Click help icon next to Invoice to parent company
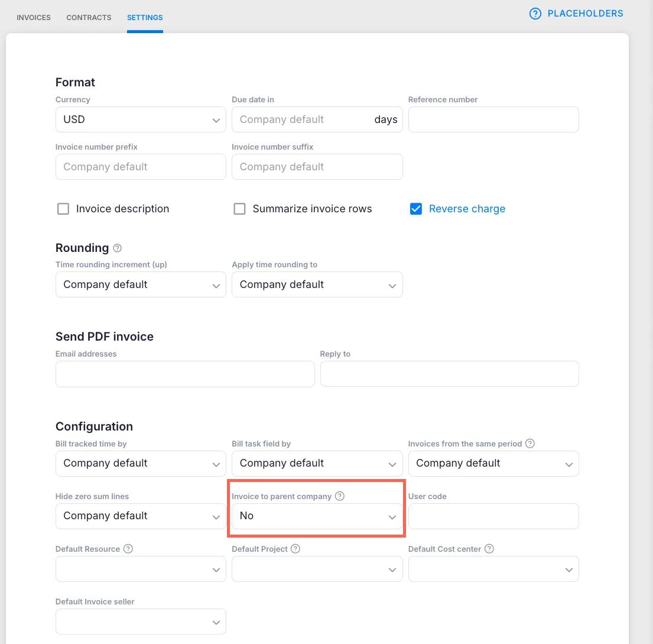The height and width of the screenshot is (644, 653). (x=340, y=496)
